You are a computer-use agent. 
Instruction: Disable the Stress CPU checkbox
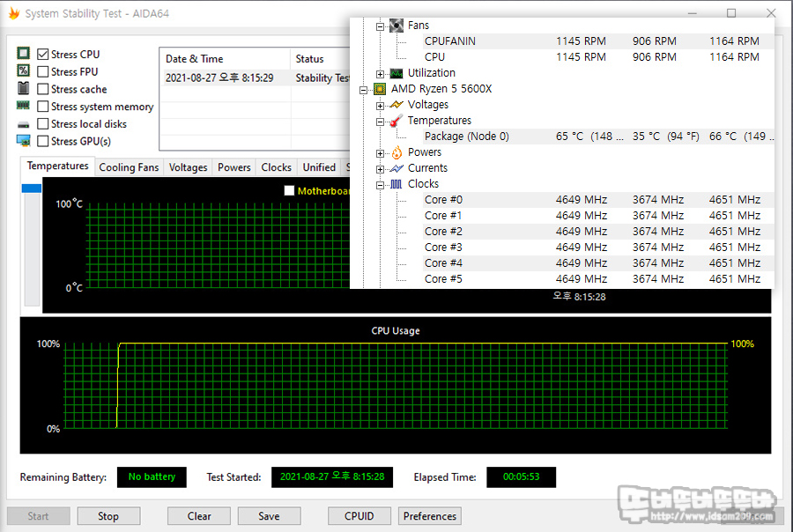(43, 54)
